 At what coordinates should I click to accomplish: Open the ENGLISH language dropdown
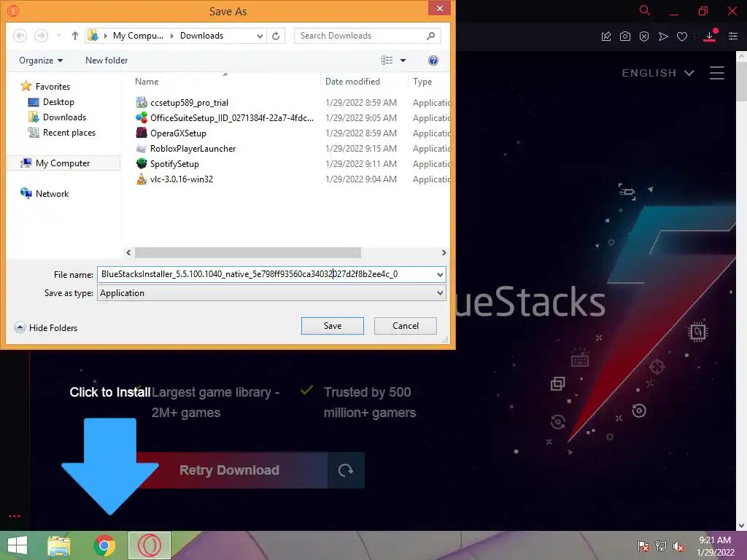(658, 73)
